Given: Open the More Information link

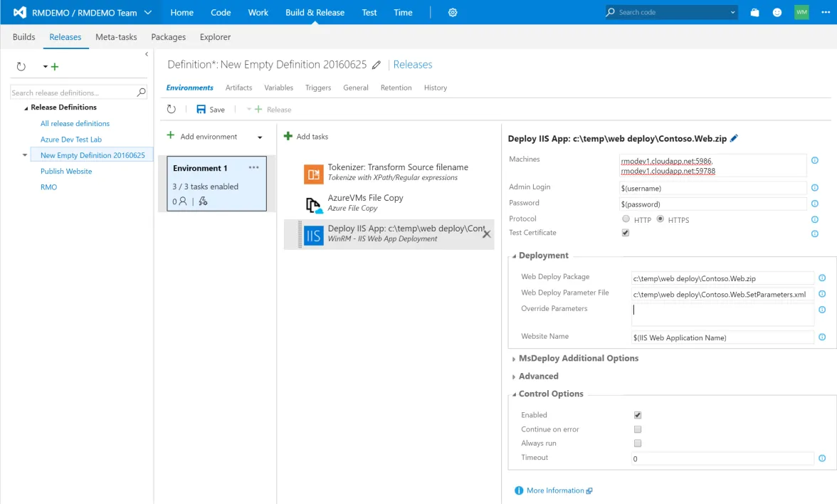Looking at the screenshot, I should [555, 490].
